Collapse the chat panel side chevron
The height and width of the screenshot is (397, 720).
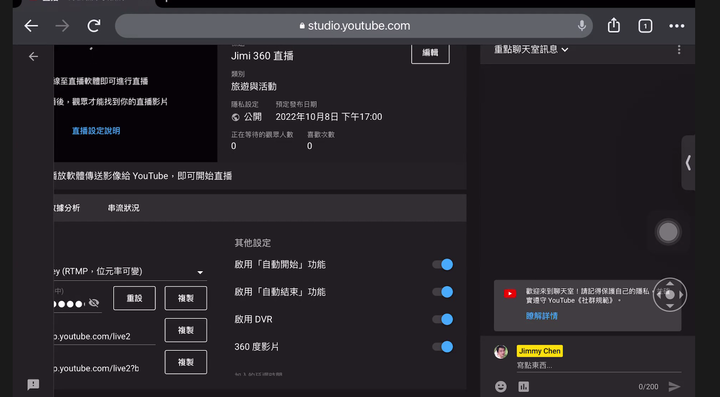pyautogui.click(x=688, y=162)
